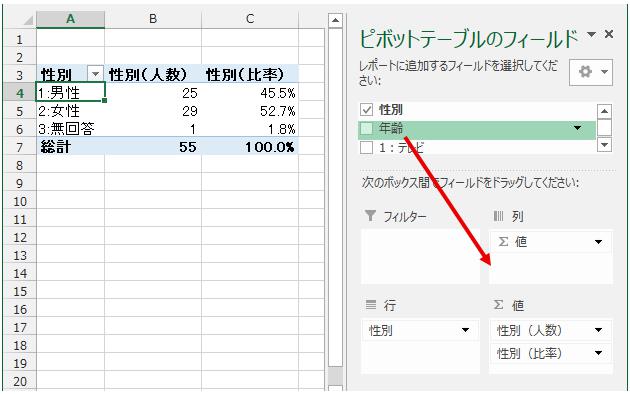The image size is (630, 394).
Task: Select the count cell showing 25
Action: point(153,92)
